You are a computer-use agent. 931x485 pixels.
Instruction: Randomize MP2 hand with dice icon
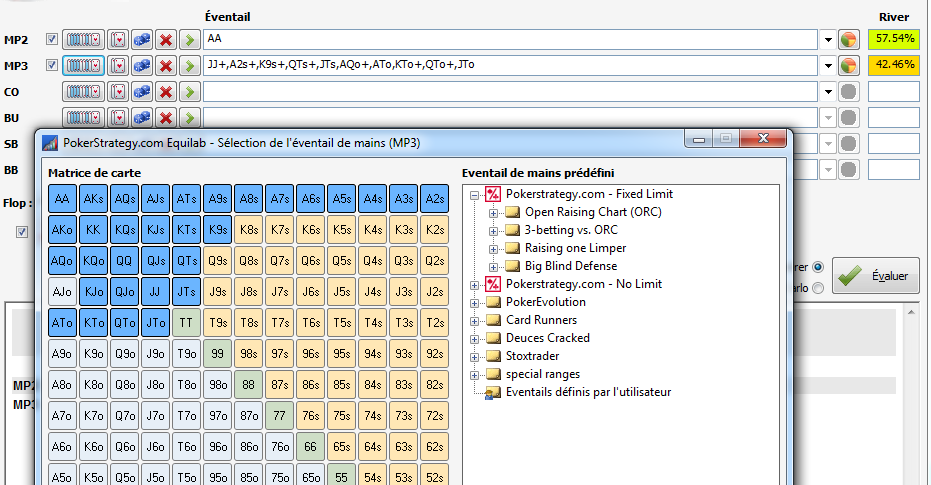click(142, 40)
